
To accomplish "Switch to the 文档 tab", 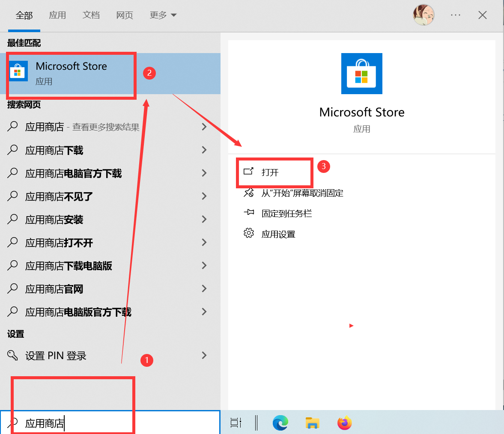I will (x=91, y=15).
